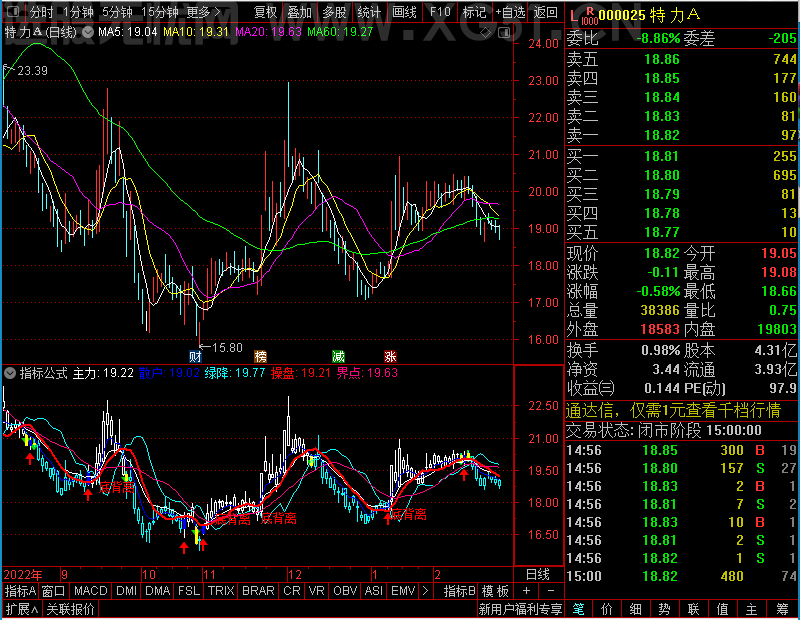
Task: Select the 价 price tab
Action: [607, 609]
